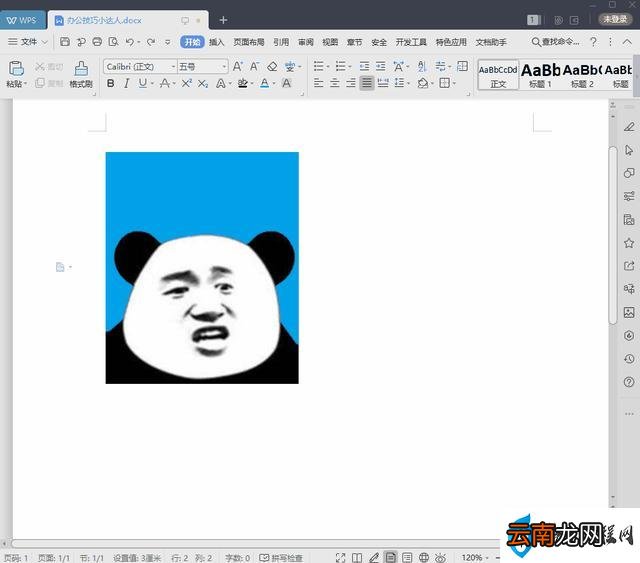Screen dimensions: 640x563
Task: Open the spell check icon in status bar
Action: point(264,557)
